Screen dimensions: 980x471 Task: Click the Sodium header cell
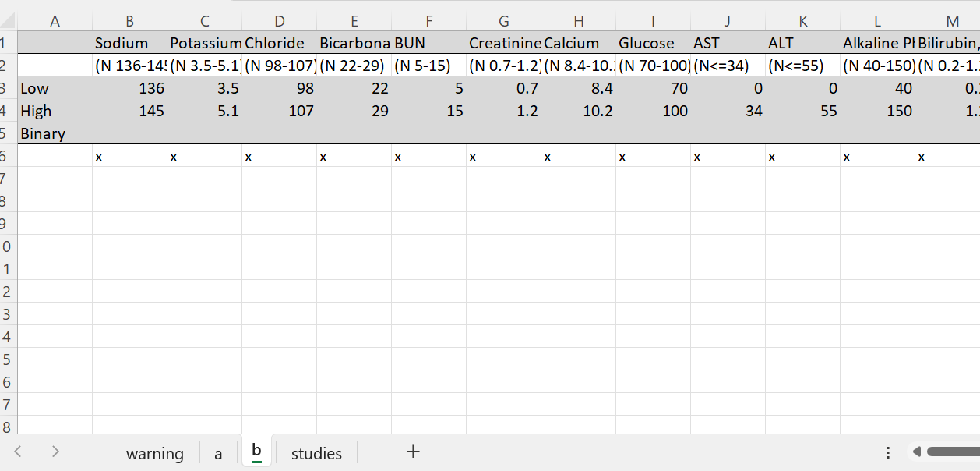click(129, 43)
